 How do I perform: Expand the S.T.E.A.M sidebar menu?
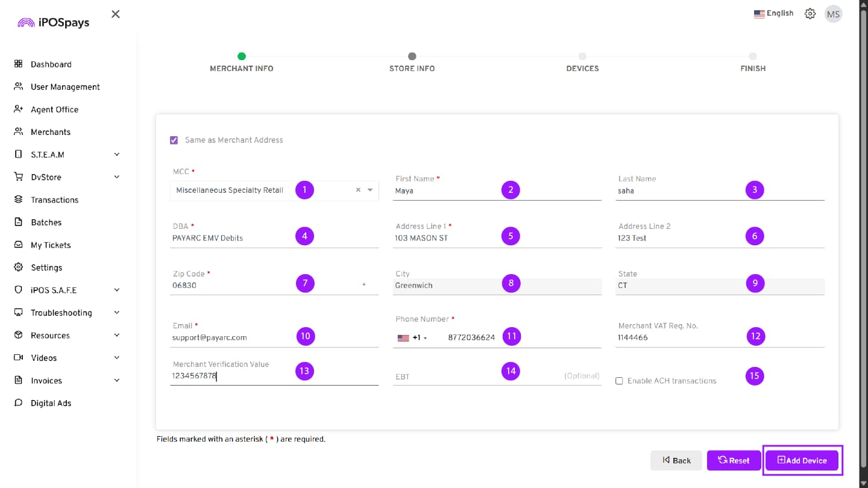116,154
